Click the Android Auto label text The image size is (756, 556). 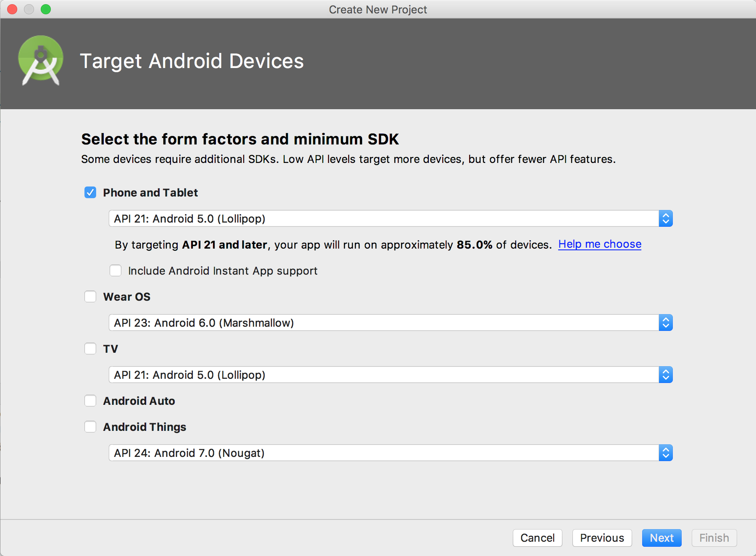[139, 401]
